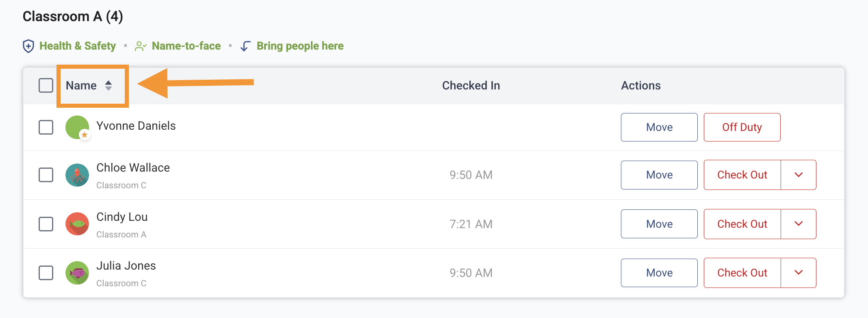Viewport: 868px width, 318px height.
Task: Select the checkbox beside Chloe Wallace
Action: (46, 175)
